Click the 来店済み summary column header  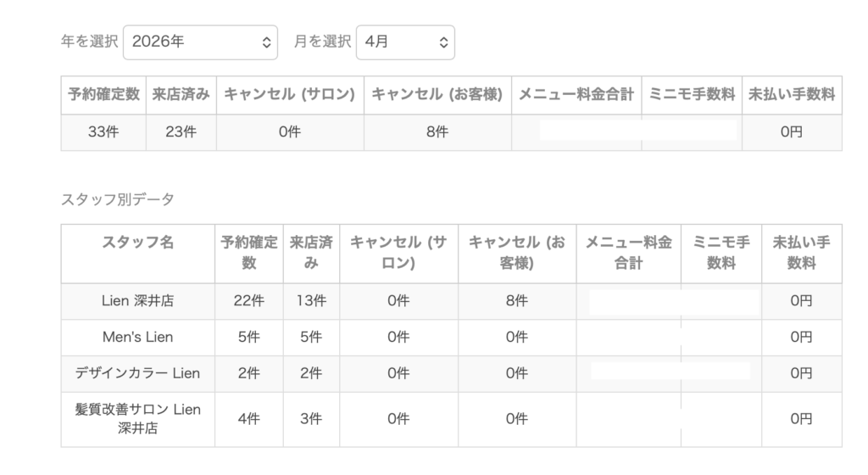coord(181,95)
